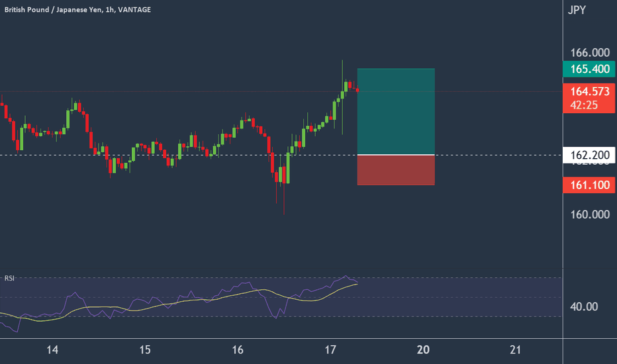
Task: Click the 166.000 price axis tick
Action: (x=590, y=52)
